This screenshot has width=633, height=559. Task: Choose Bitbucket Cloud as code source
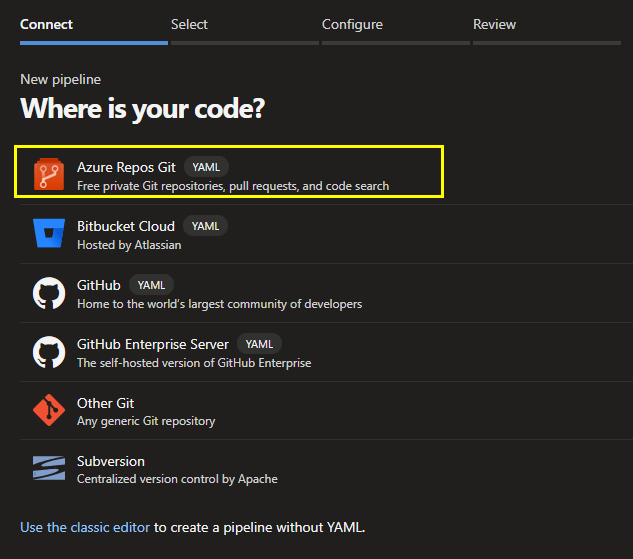[126, 226]
